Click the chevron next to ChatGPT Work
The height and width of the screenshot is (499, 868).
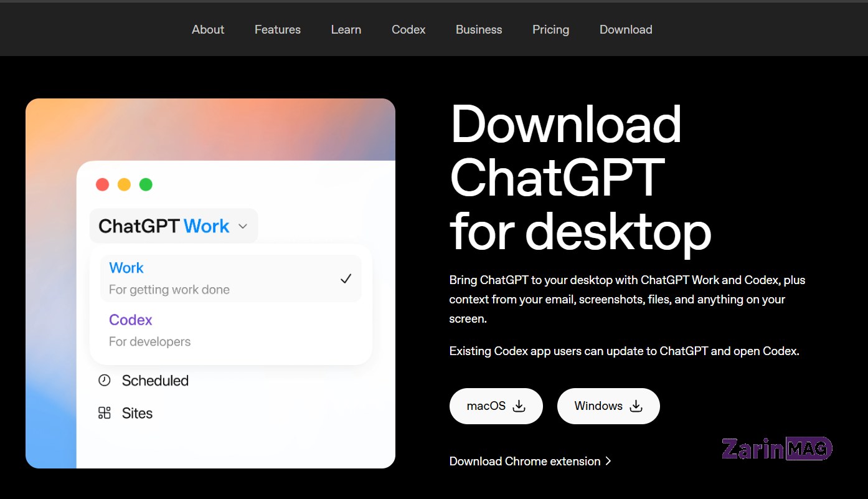[243, 227]
